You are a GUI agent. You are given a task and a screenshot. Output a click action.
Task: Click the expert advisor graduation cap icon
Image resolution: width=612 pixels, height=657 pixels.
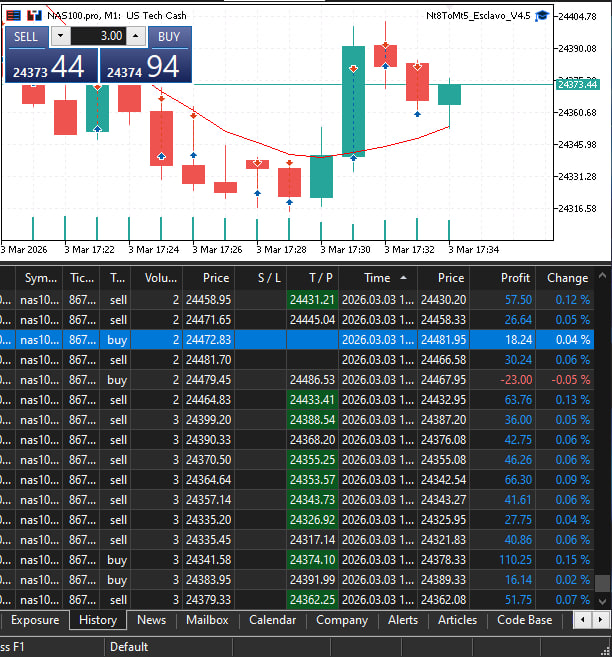[541, 16]
